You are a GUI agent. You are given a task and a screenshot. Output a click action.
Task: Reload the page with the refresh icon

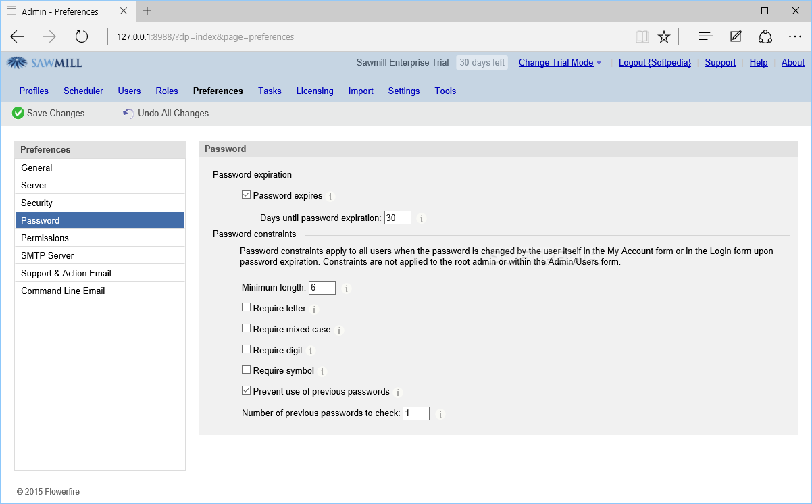coord(82,36)
